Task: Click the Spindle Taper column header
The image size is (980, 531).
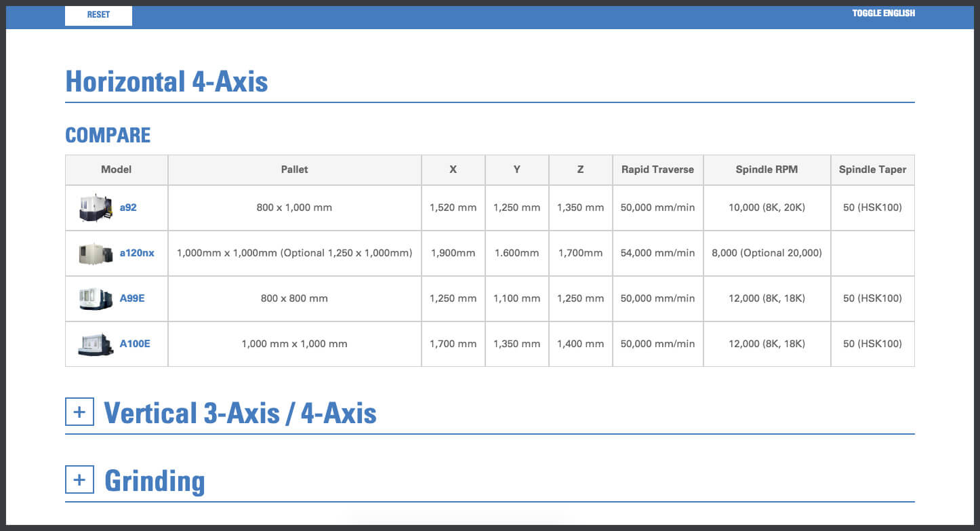Action: tap(872, 170)
